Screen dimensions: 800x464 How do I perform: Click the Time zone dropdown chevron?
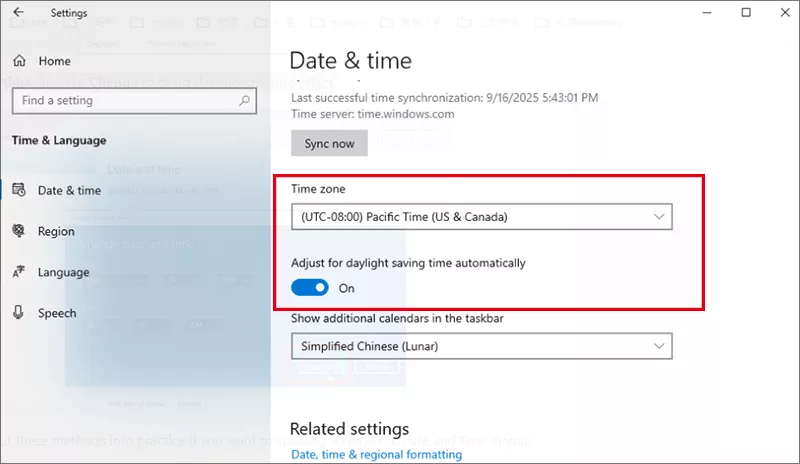pos(659,217)
